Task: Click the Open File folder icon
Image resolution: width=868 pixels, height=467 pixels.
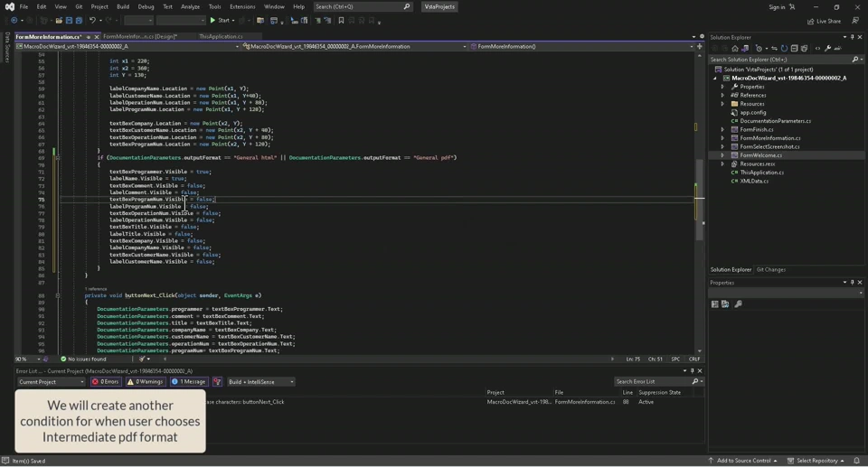Action: tap(59, 21)
